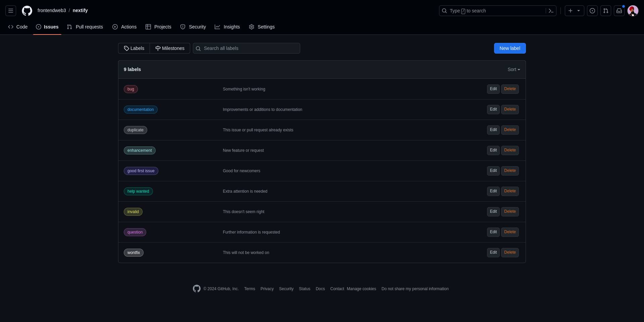Open repository Settings tab
The image size is (644, 322).
pyautogui.click(x=262, y=27)
